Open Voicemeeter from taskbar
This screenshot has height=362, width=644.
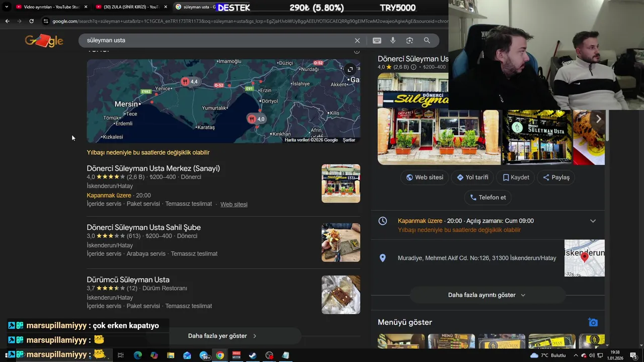pyautogui.click(x=236, y=355)
